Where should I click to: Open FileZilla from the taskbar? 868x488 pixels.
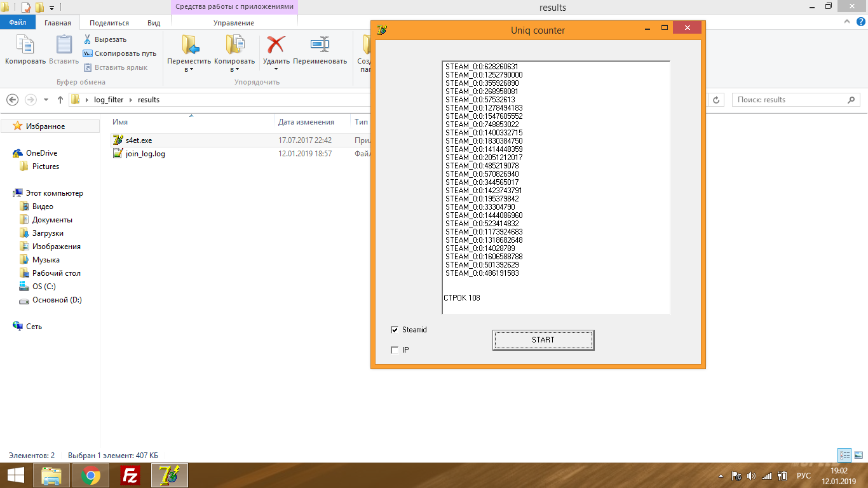pyautogui.click(x=131, y=475)
